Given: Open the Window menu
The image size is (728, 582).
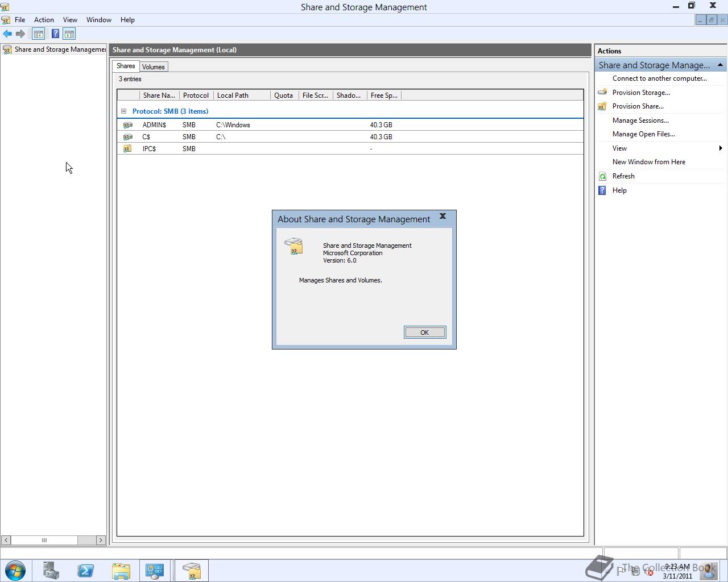Looking at the screenshot, I should click(99, 20).
